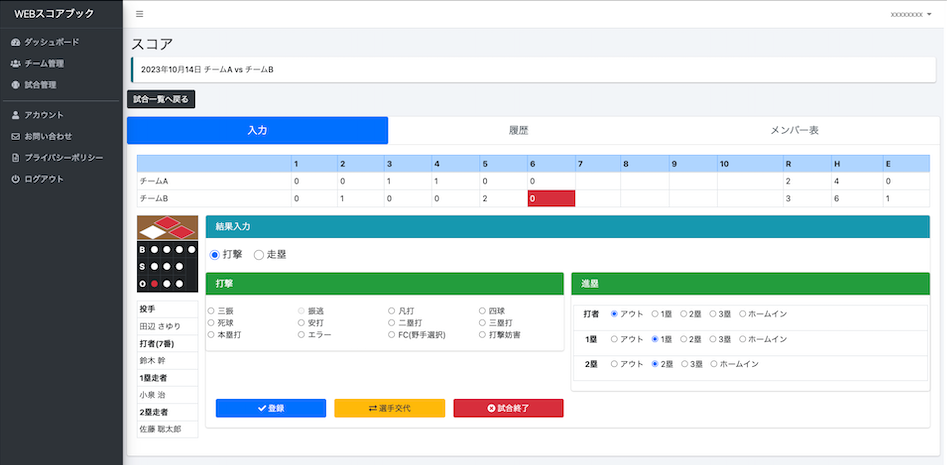Set 打者 advancement to ホームイン
The image size is (947, 465).
(743, 314)
